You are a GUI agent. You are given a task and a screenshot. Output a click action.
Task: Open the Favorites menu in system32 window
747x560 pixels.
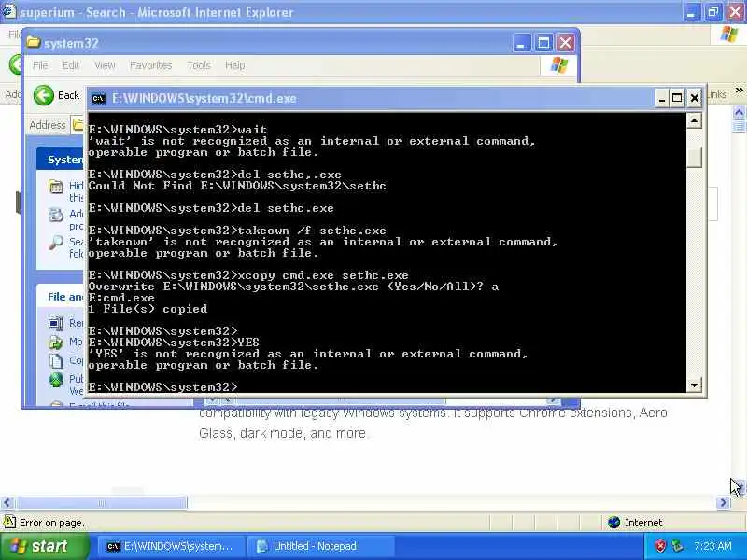click(x=150, y=65)
